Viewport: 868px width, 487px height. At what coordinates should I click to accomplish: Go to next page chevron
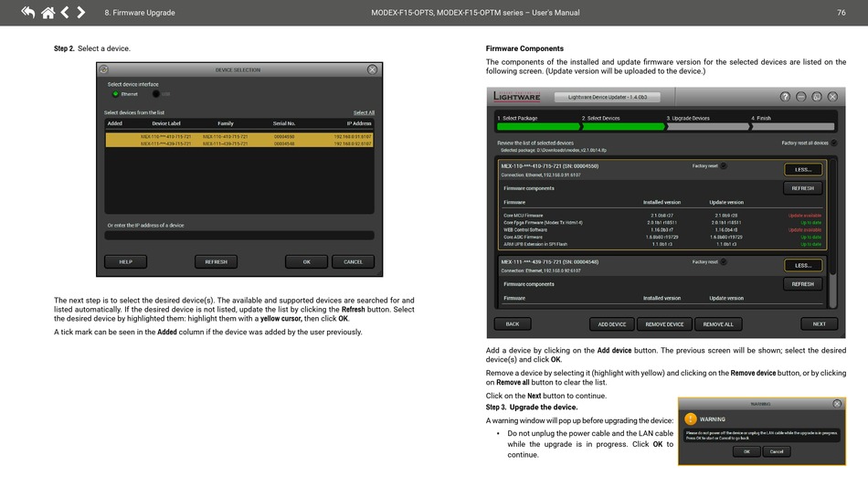(x=81, y=13)
